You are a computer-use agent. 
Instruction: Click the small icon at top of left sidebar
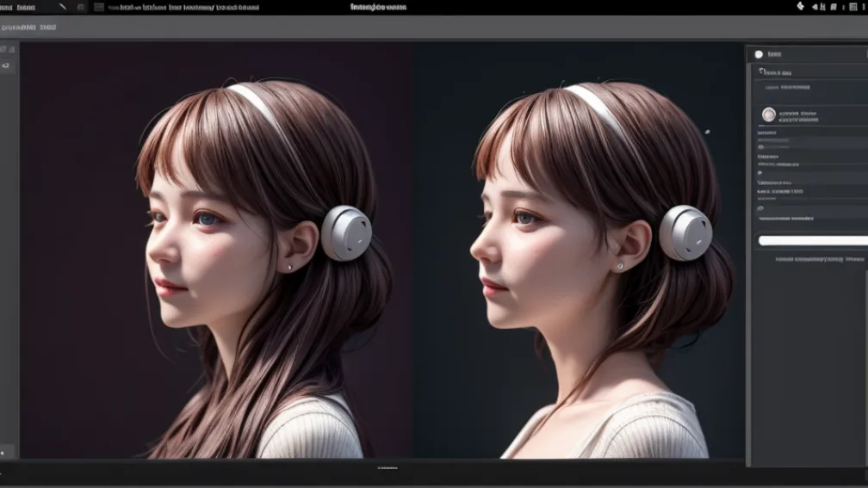click(x=3, y=49)
